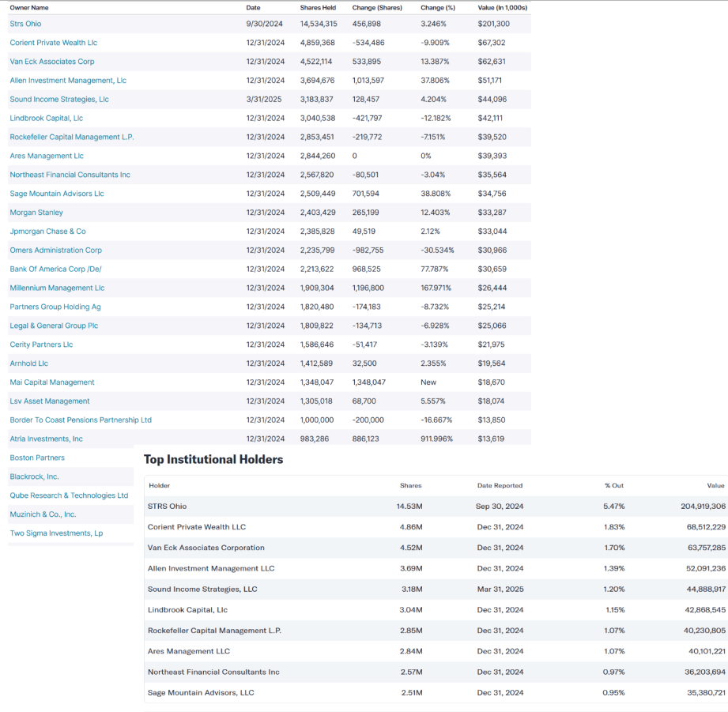Sort by the Shares Held column header
728x712 pixels.
click(x=315, y=7)
